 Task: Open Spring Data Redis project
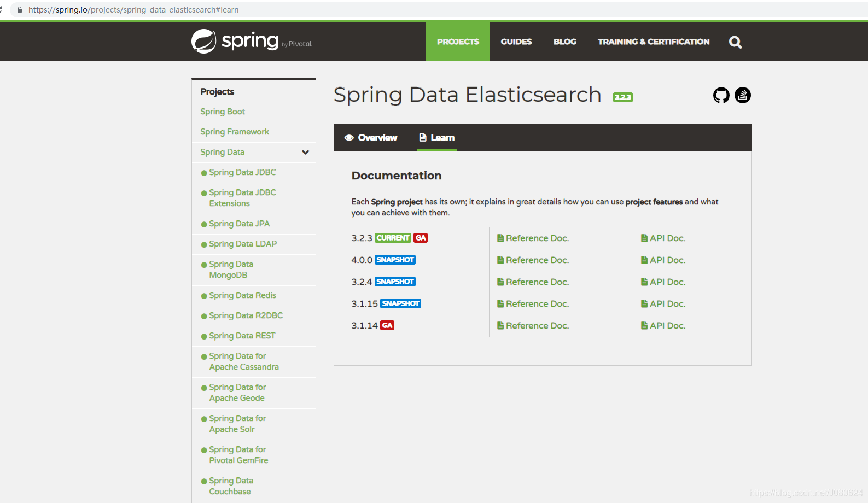tap(242, 295)
